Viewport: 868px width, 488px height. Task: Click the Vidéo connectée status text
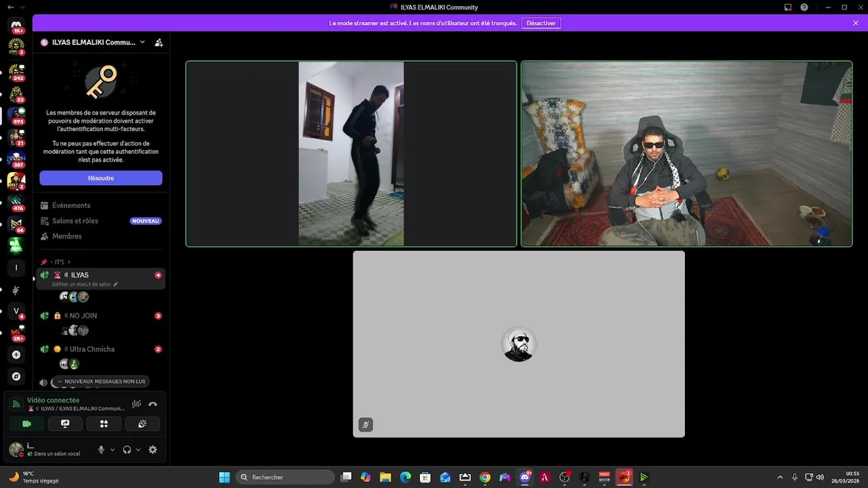pyautogui.click(x=53, y=400)
